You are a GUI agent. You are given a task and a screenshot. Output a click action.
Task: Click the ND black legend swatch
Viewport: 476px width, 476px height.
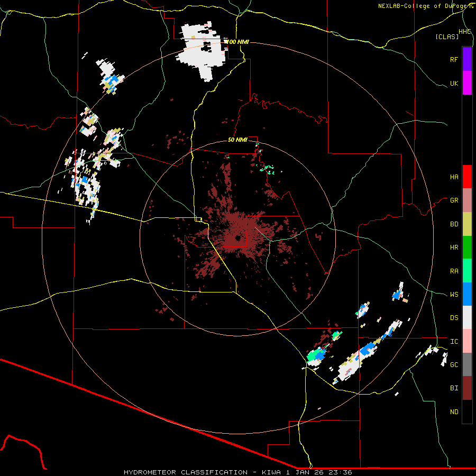(x=467, y=411)
